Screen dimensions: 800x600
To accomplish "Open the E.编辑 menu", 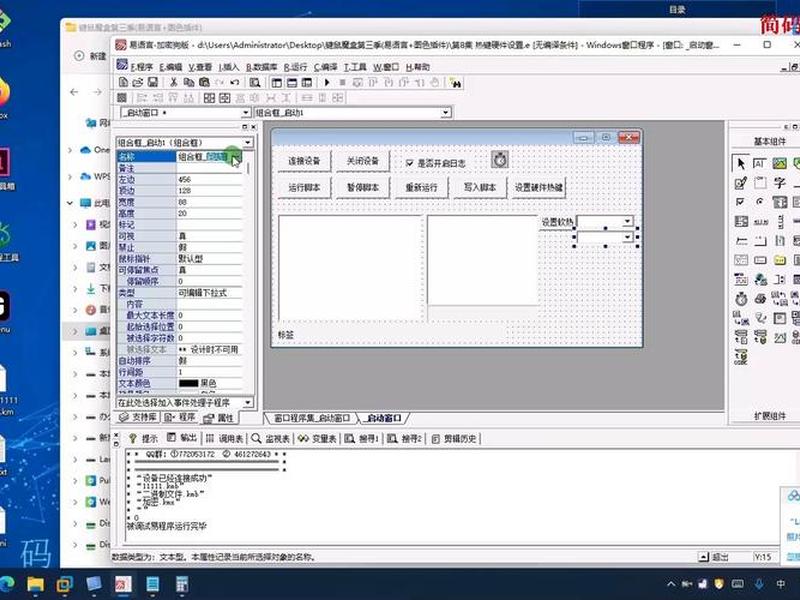I will (x=170, y=67).
